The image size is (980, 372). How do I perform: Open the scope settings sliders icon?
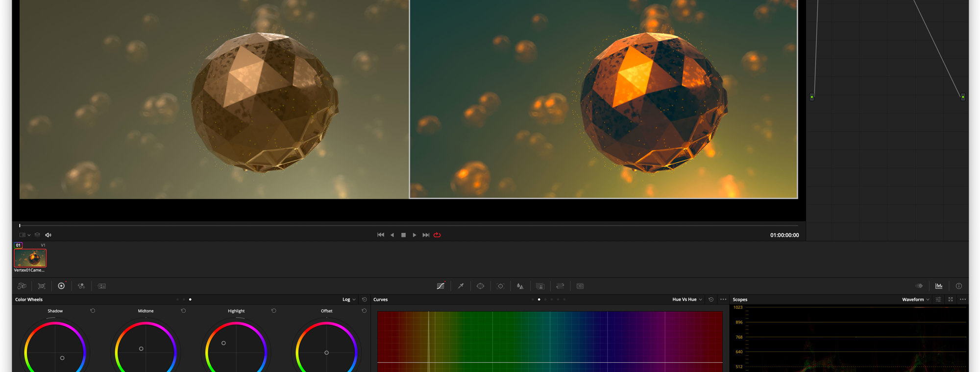(938, 300)
